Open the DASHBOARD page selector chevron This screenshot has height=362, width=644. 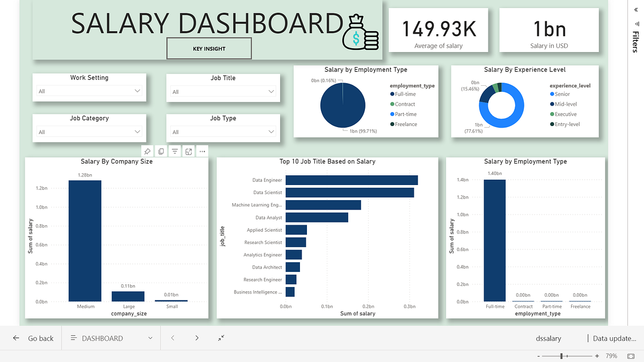[150, 338]
